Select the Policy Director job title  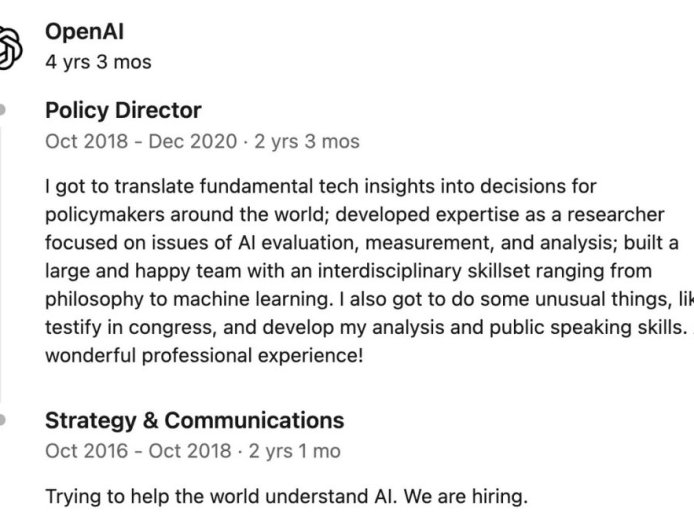click(x=123, y=110)
